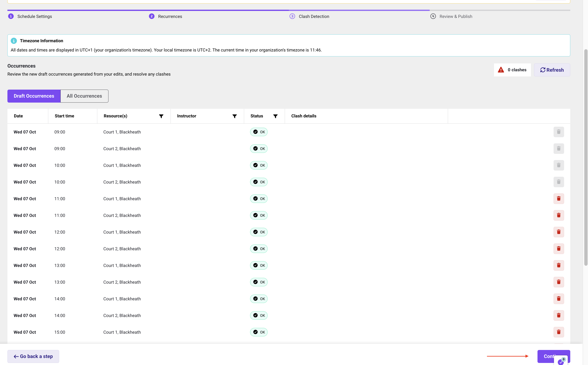Click the greyed trash icon for 09:00 Court 1
The height and width of the screenshot is (365, 588).
(559, 132)
